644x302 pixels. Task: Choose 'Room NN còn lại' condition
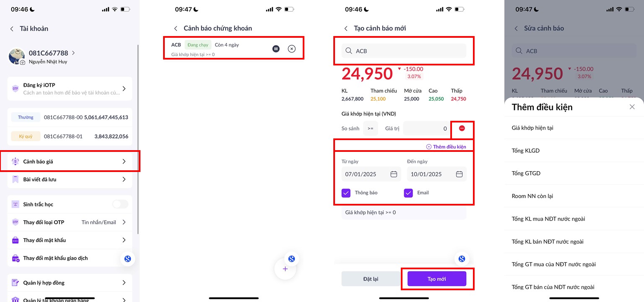point(532,196)
